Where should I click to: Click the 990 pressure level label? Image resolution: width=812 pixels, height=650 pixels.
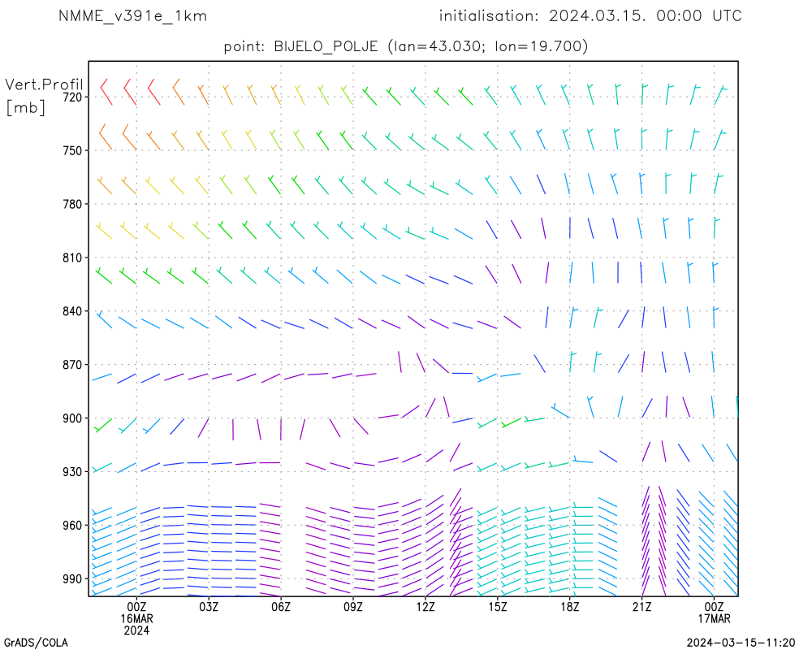pos(73,579)
